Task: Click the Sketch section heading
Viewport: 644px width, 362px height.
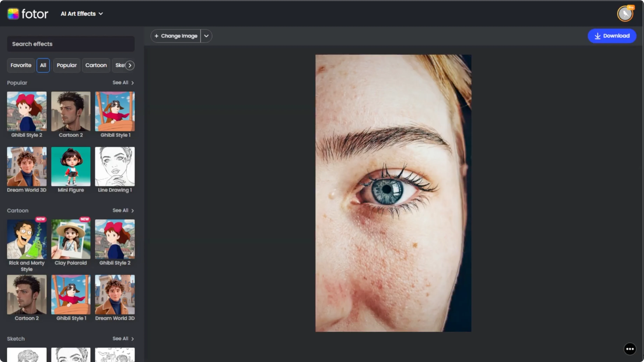Action: pyautogui.click(x=16, y=339)
